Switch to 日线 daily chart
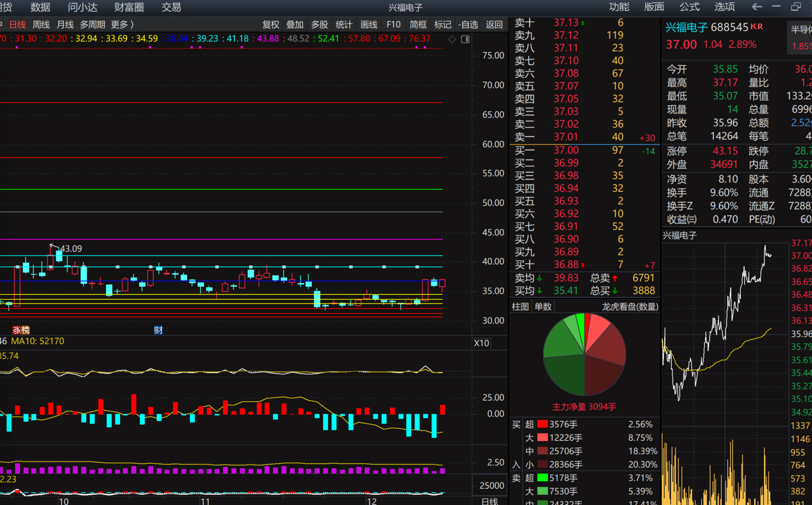The height and width of the screenshot is (505, 812). tap(17, 25)
